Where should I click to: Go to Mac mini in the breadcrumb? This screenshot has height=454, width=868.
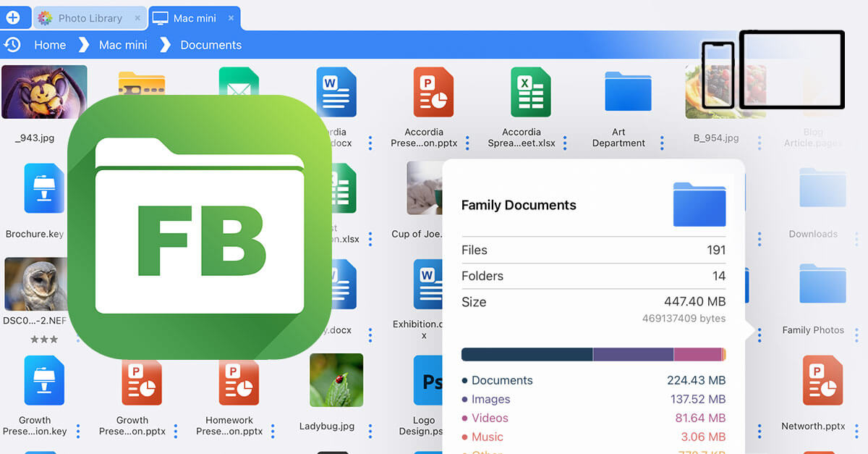click(x=123, y=45)
